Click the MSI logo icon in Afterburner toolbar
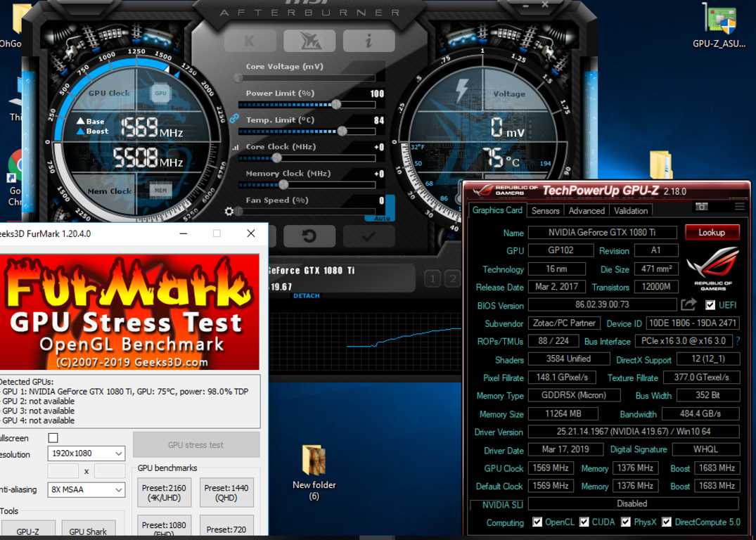This screenshot has width=756, height=540. (309, 41)
